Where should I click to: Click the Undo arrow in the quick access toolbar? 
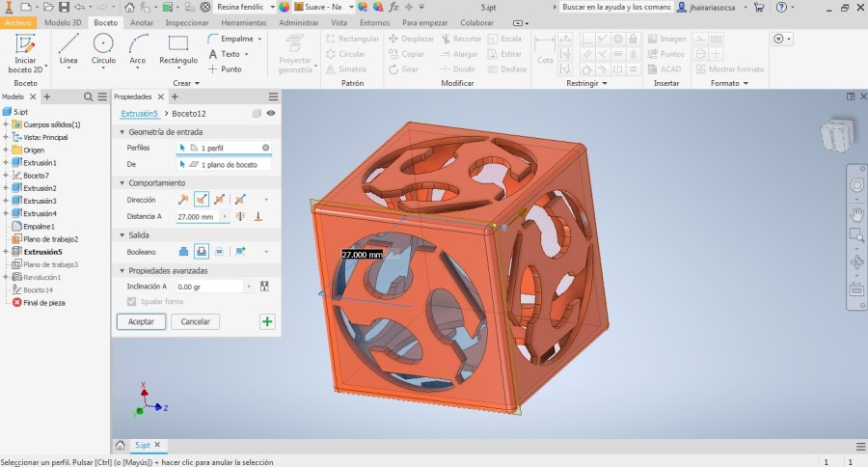[x=80, y=7]
